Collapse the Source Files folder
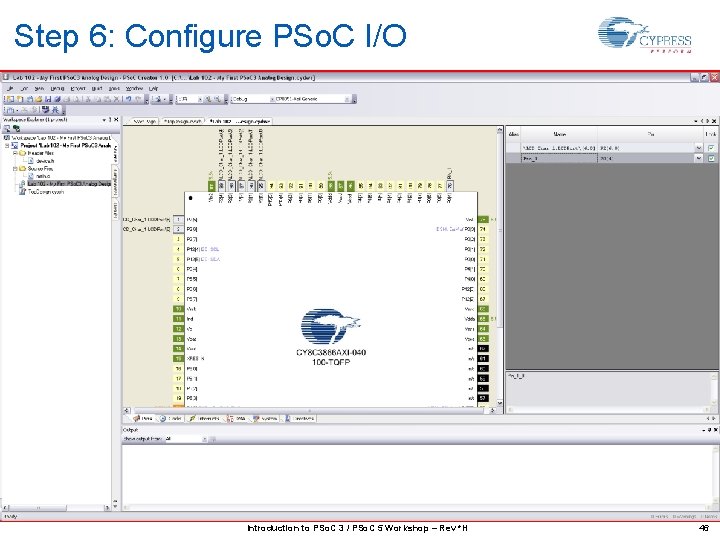Image resolution: width=720 pixels, height=540 pixels. tap(15, 169)
